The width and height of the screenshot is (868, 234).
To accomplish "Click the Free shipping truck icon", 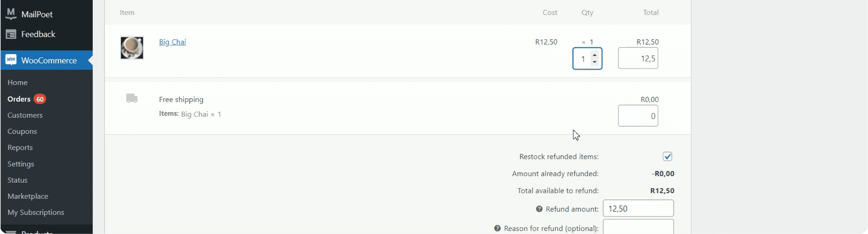I will pos(132,98).
